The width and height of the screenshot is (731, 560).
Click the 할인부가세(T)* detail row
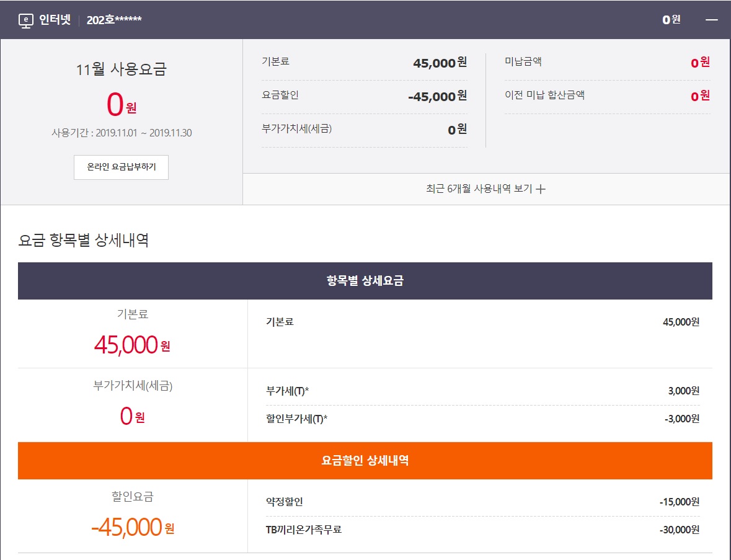[x=482, y=419]
